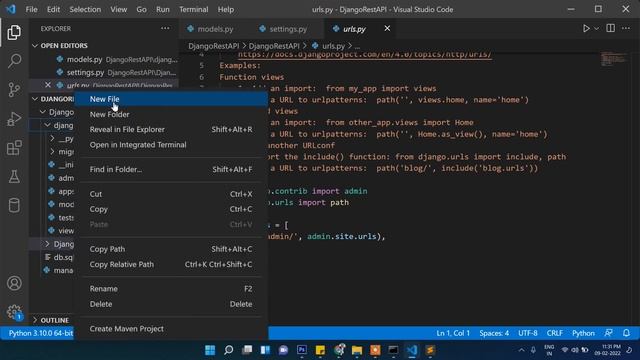The height and width of the screenshot is (360, 640).
Task: Split the editor to the right
Action: (610, 29)
